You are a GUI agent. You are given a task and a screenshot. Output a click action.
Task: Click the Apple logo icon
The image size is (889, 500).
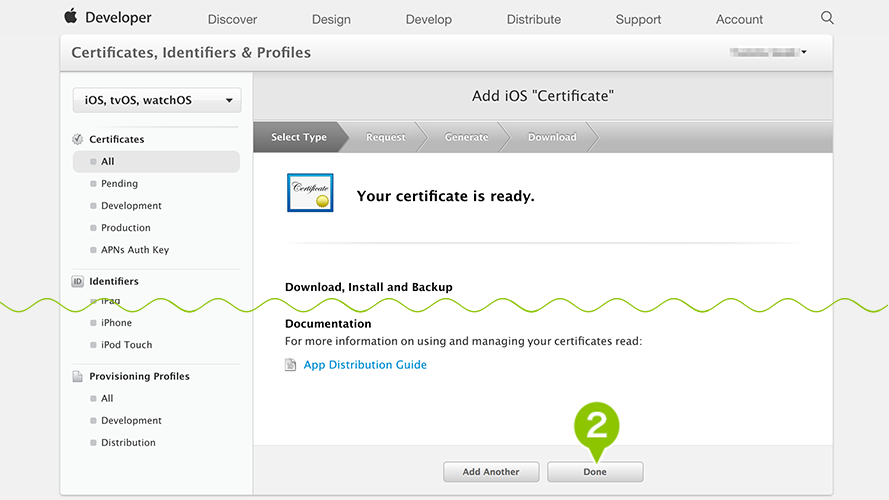[x=71, y=16]
